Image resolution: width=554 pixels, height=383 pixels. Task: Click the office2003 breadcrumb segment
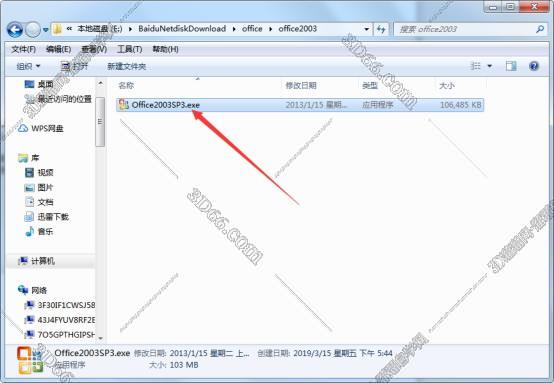point(297,29)
